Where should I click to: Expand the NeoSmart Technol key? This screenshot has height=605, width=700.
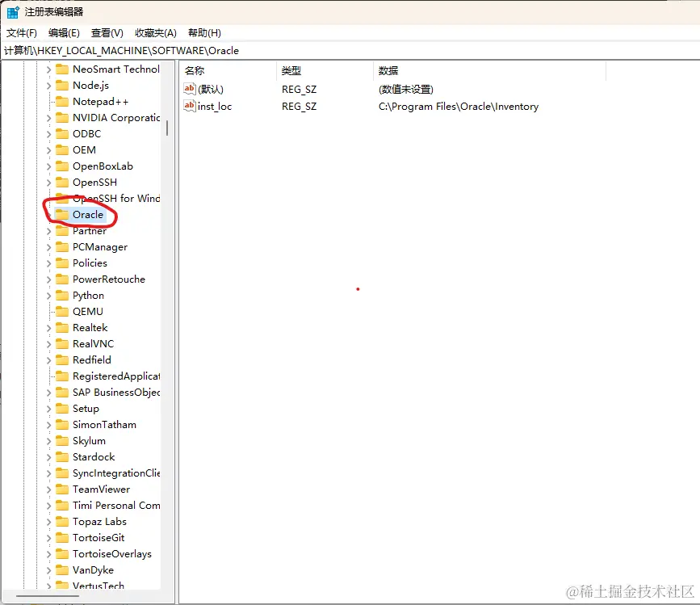click(x=48, y=69)
